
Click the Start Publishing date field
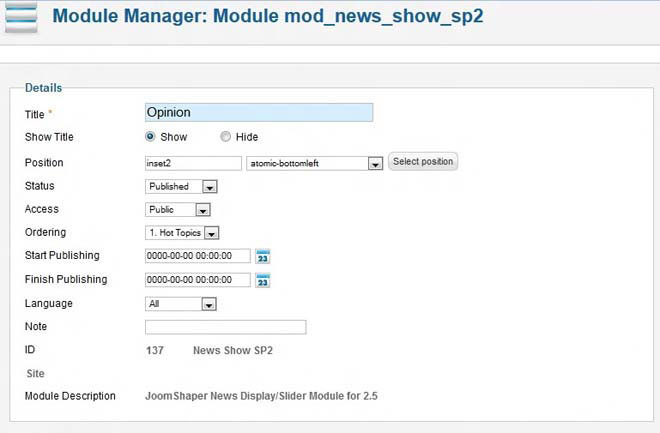[x=197, y=256]
